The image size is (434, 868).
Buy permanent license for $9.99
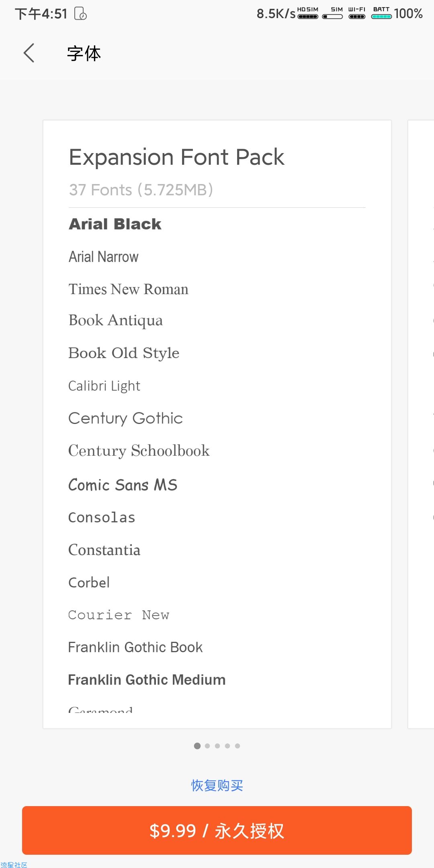tap(217, 830)
